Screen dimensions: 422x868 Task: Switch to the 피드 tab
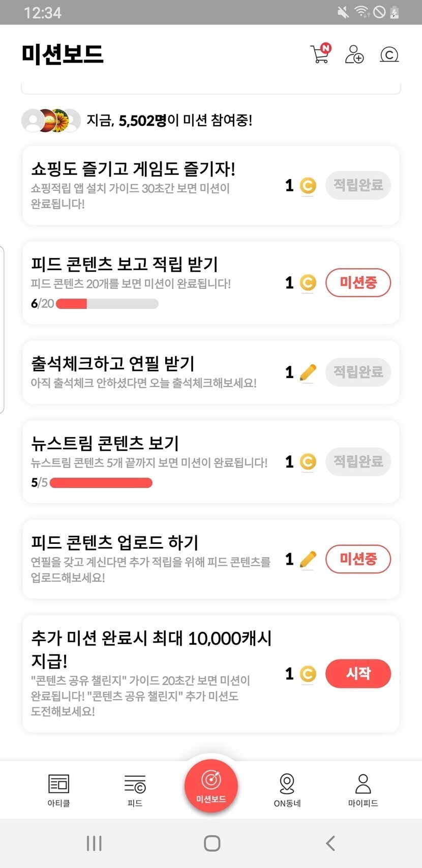tap(135, 790)
